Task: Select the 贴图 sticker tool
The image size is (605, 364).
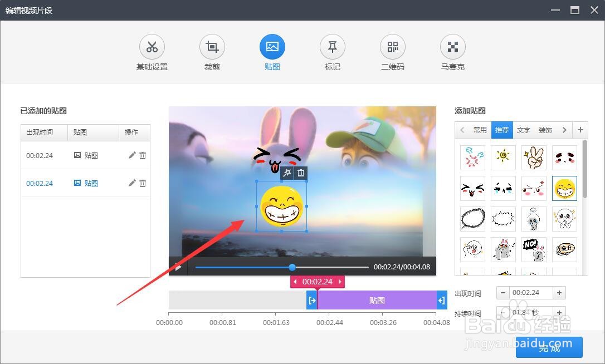Action: pos(272,47)
